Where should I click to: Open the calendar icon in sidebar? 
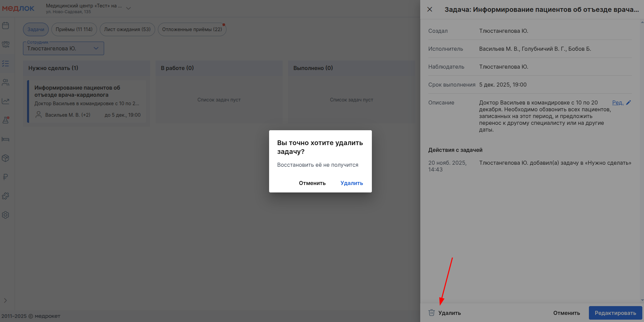pos(6,26)
